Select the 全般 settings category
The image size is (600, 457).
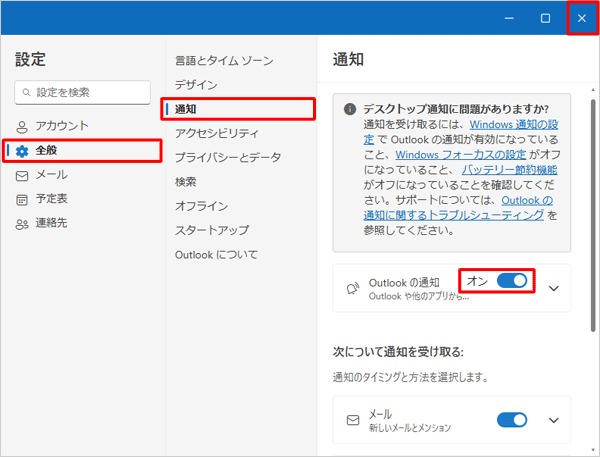click(x=83, y=150)
